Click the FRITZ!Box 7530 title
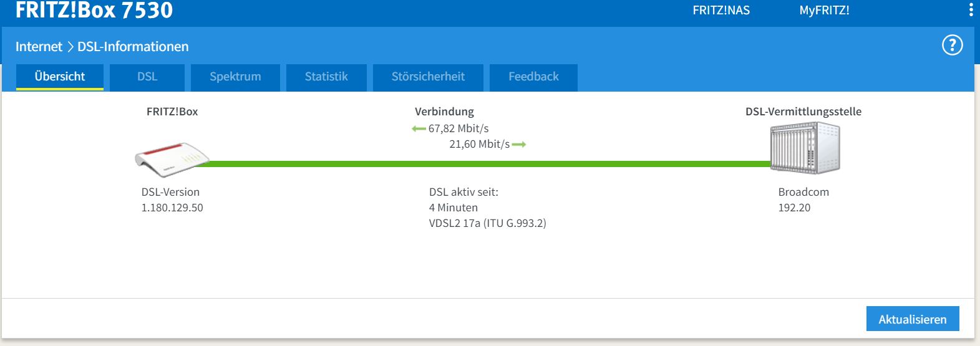This screenshot has height=346, width=980. (94, 10)
